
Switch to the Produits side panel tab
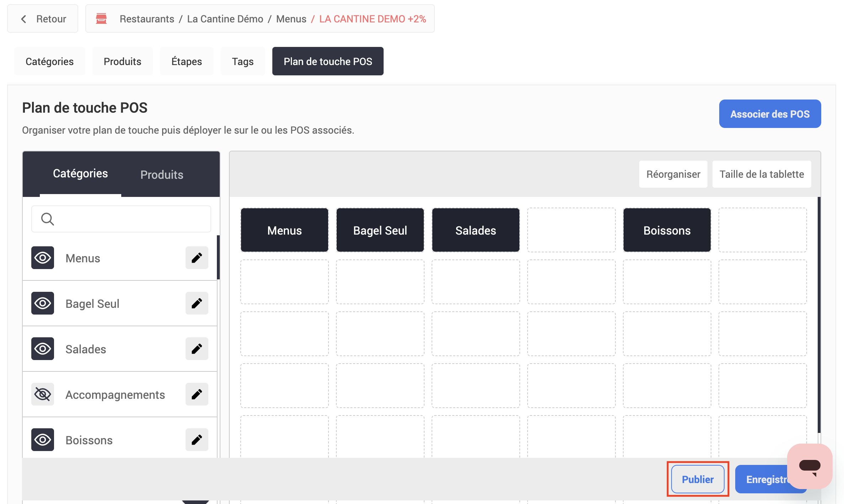coord(162,175)
